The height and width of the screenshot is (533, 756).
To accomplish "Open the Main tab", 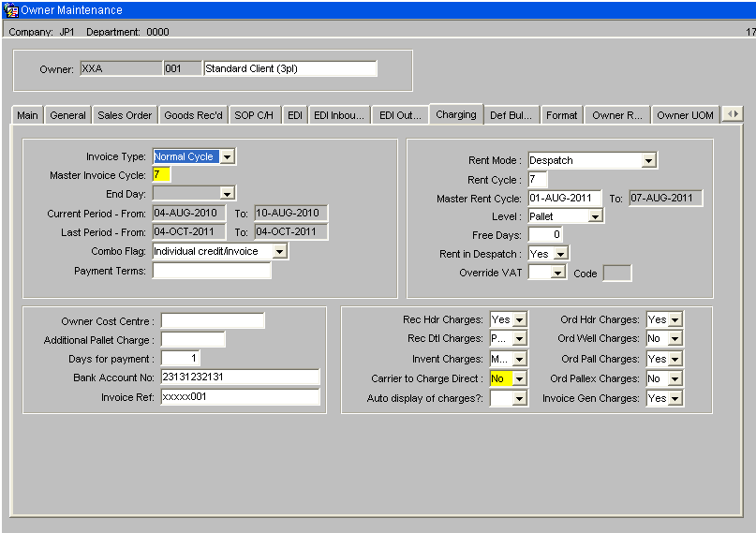I will (27, 115).
